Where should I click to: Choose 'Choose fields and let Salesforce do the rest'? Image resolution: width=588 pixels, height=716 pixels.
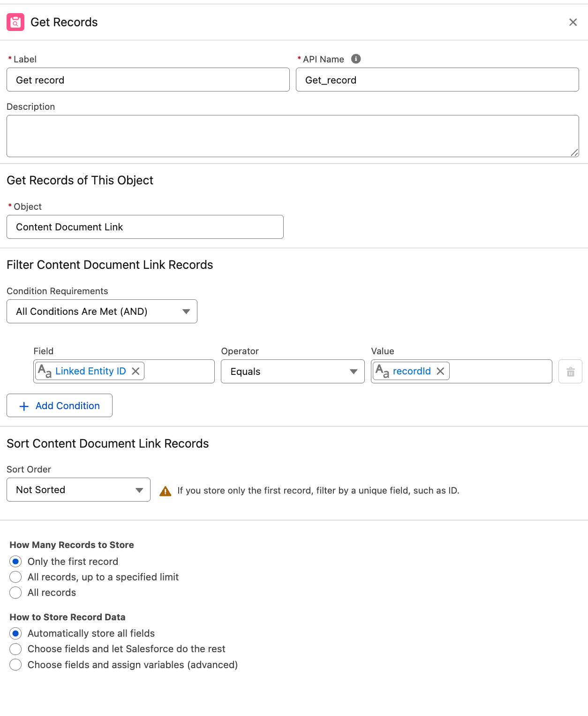pos(15,649)
